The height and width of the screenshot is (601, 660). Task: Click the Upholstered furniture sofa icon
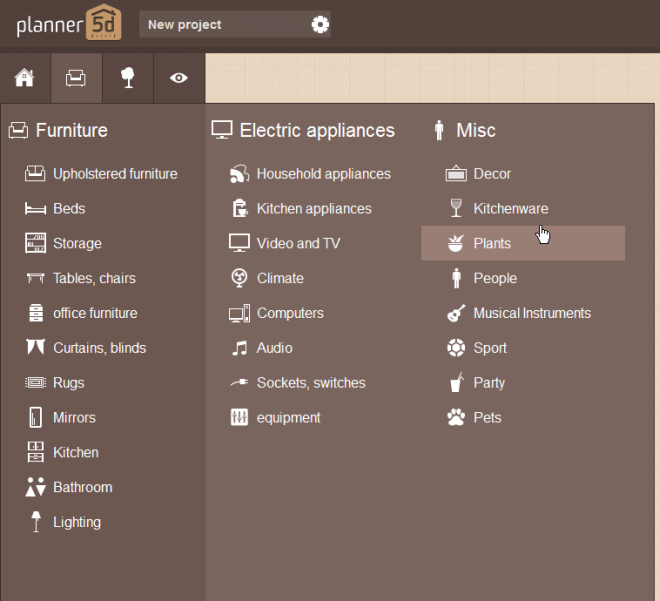click(35, 174)
